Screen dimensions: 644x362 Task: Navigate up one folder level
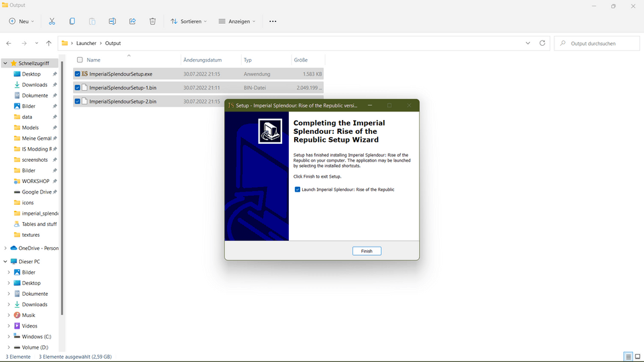(48, 43)
